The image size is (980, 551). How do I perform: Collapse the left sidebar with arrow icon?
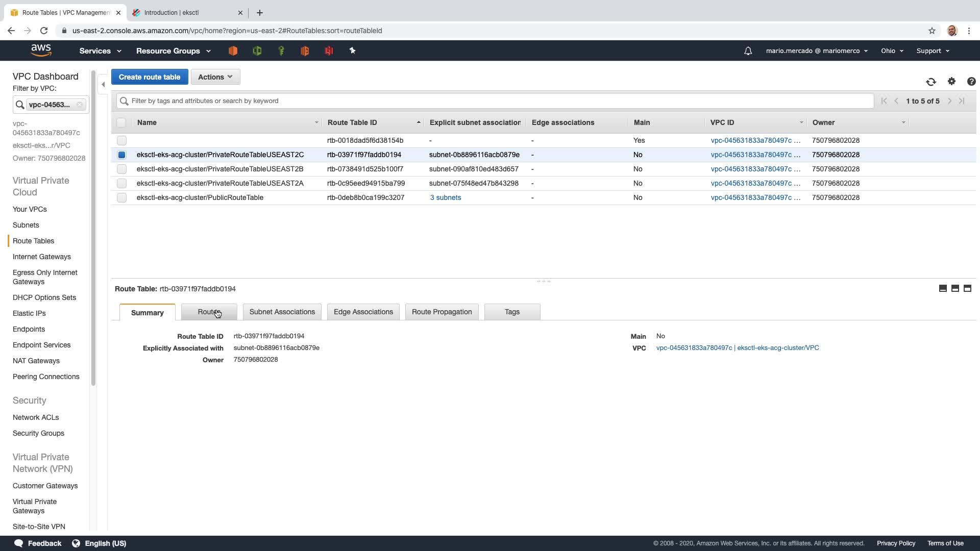(x=103, y=85)
